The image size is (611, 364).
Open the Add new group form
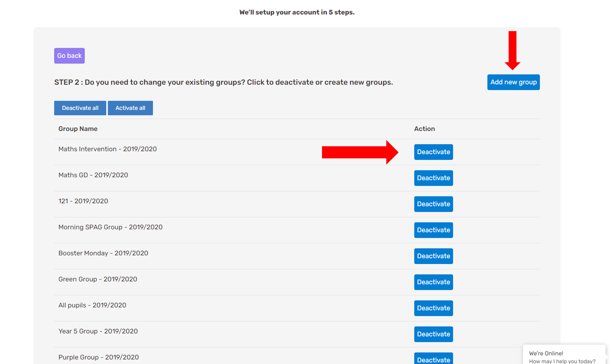tap(513, 82)
